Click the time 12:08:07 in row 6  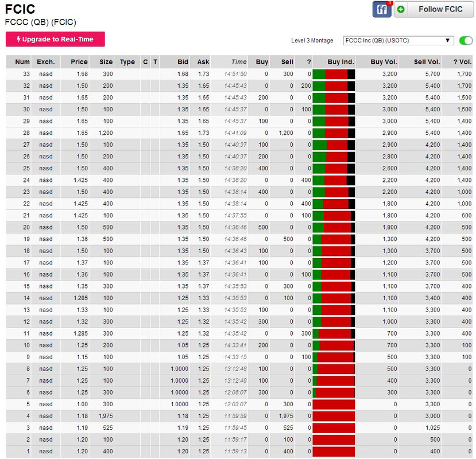[235, 392]
